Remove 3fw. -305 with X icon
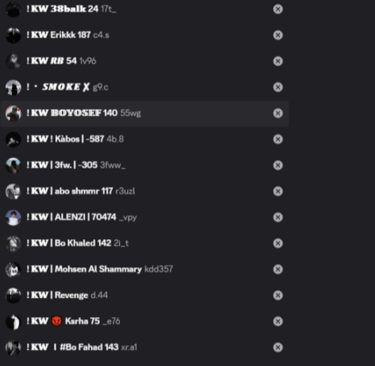The width and height of the screenshot is (375, 366). [x=278, y=165]
